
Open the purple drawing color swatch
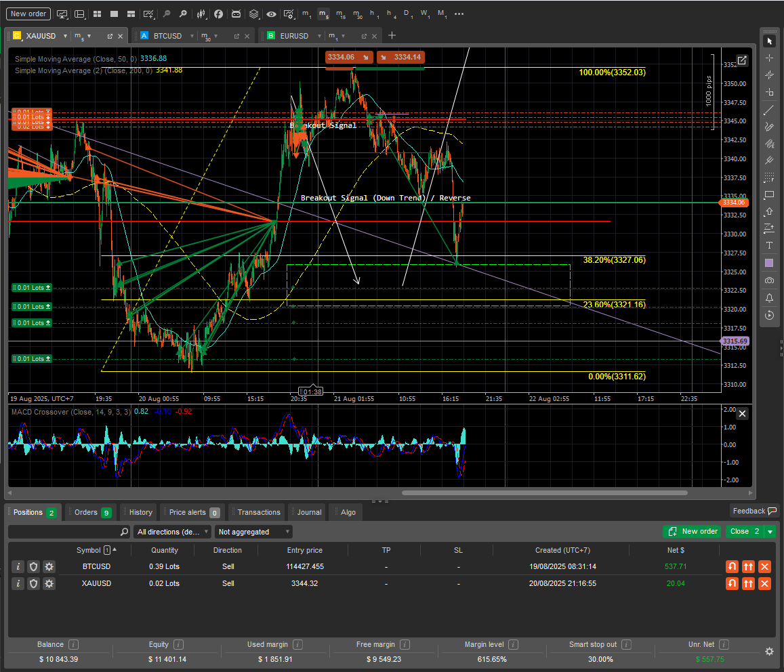tap(770, 263)
